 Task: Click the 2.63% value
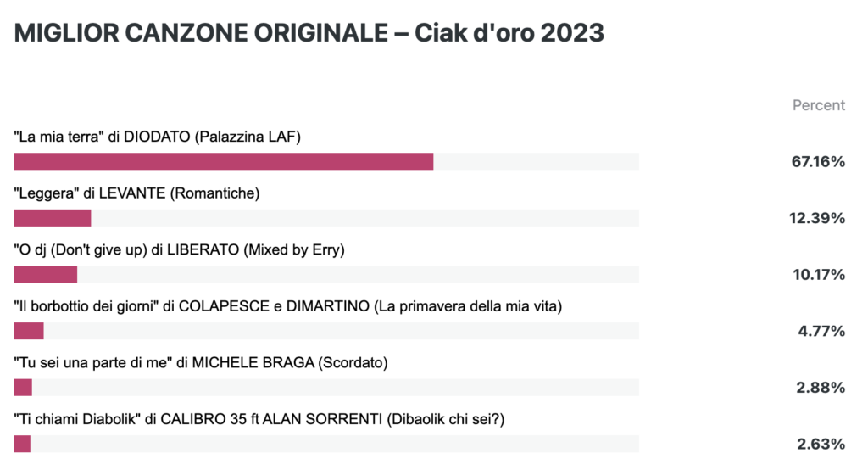pos(821,445)
